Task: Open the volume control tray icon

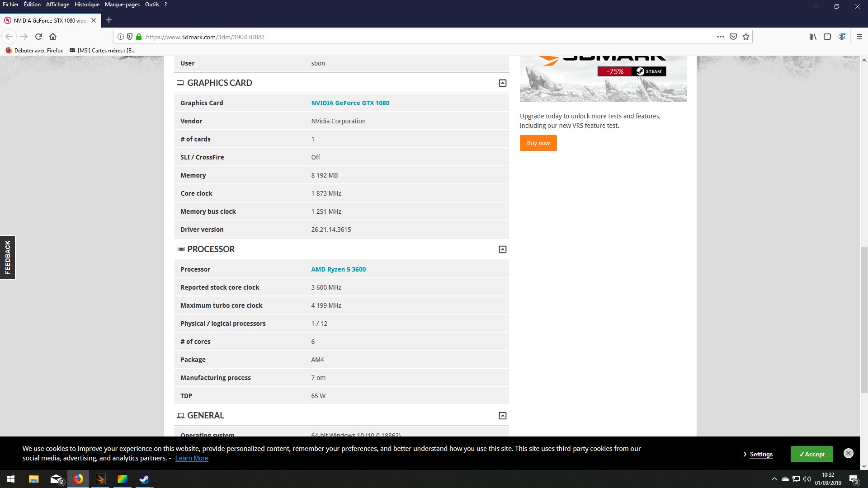Action: point(807,479)
